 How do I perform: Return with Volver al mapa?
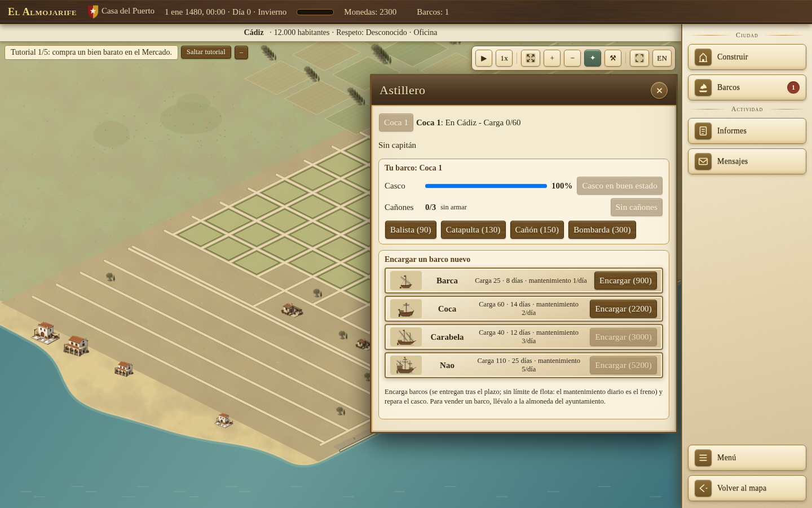(747, 488)
